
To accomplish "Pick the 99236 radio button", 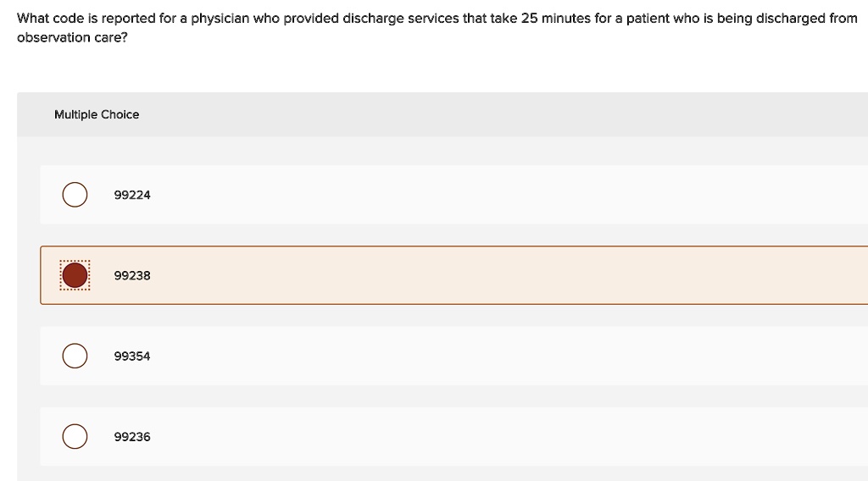I will pyautogui.click(x=75, y=437).
